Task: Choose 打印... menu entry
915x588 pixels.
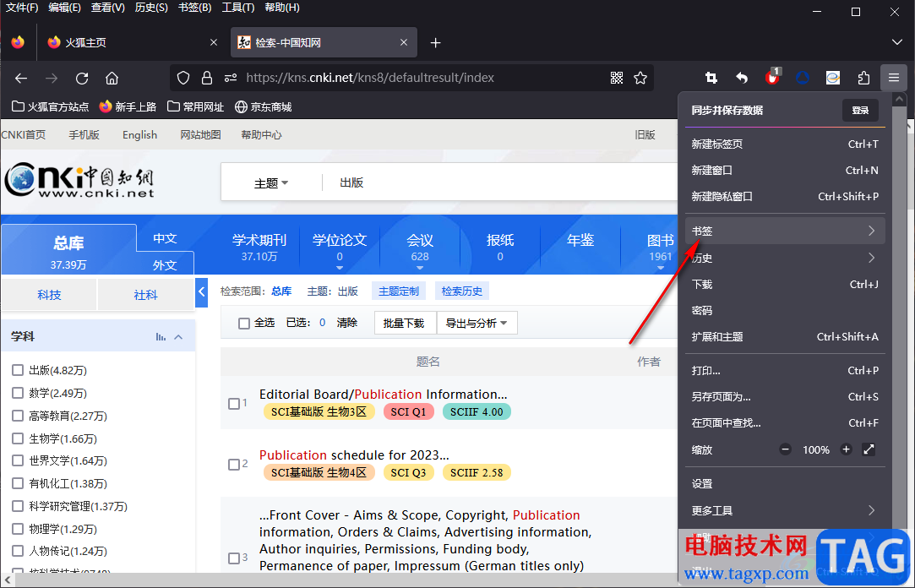Action: (x=785, y=370)
